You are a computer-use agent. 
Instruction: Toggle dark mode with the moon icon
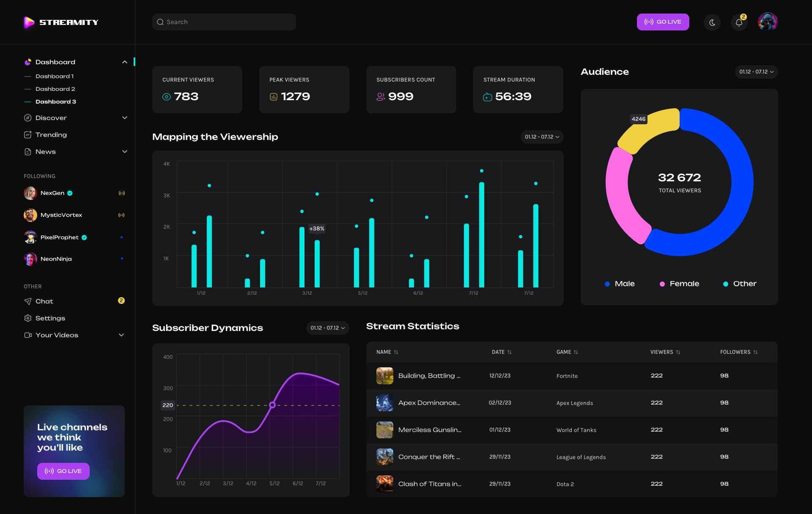[712, 22]
